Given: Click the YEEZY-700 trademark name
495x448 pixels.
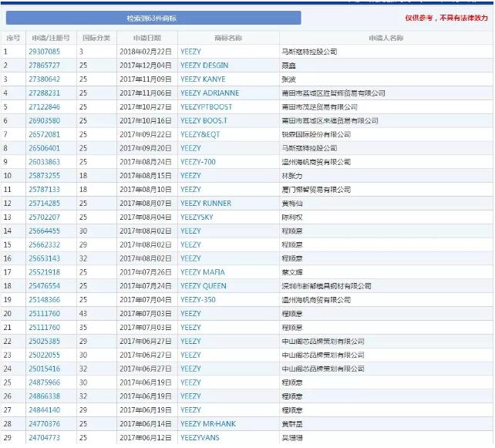Looking at the screenshot, I should pyautogui.click(x=198, y=162).
